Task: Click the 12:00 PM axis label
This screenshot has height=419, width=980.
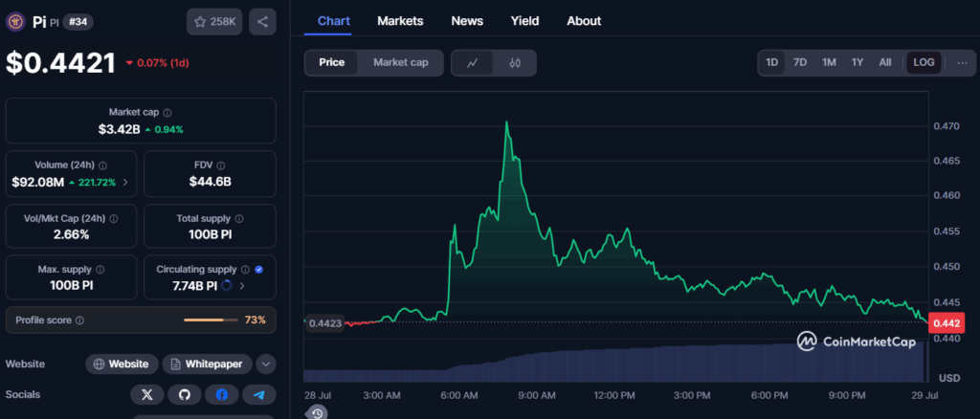Action: point(614,396)
